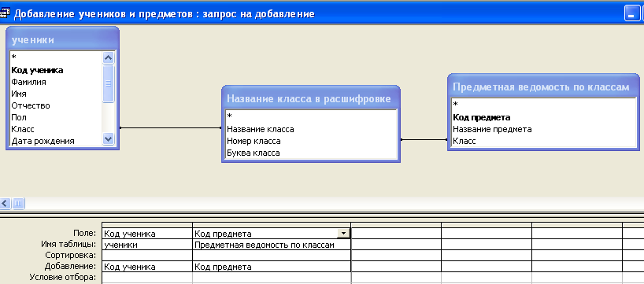
Task: Select Дата рождения field in ученики table
Action: pyautogui.click(x=43, y=141)
